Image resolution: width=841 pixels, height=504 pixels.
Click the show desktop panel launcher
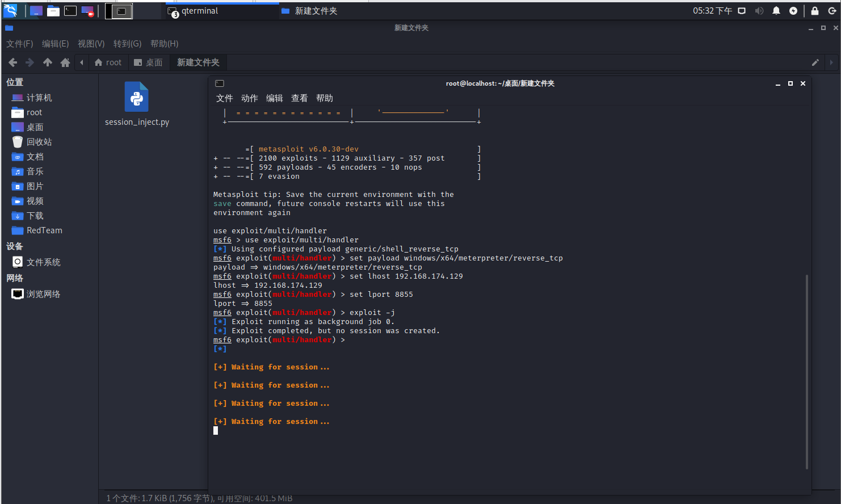click(36, 11)
